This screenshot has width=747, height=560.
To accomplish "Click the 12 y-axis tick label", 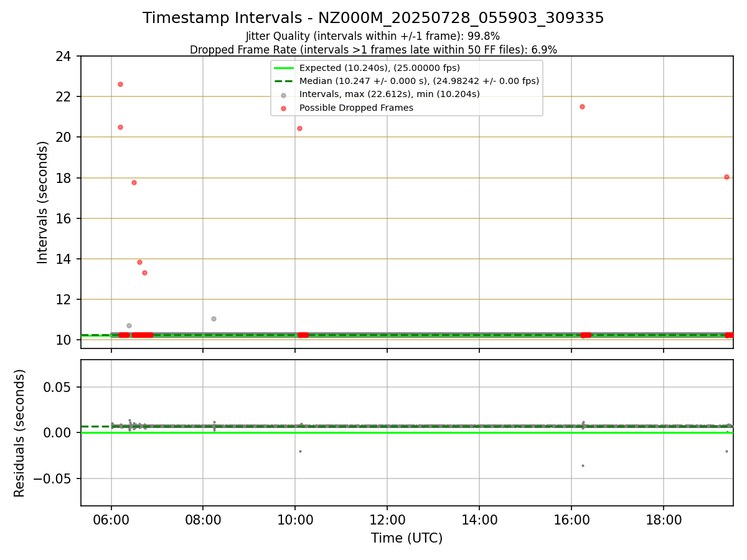I will coord(63,299).
